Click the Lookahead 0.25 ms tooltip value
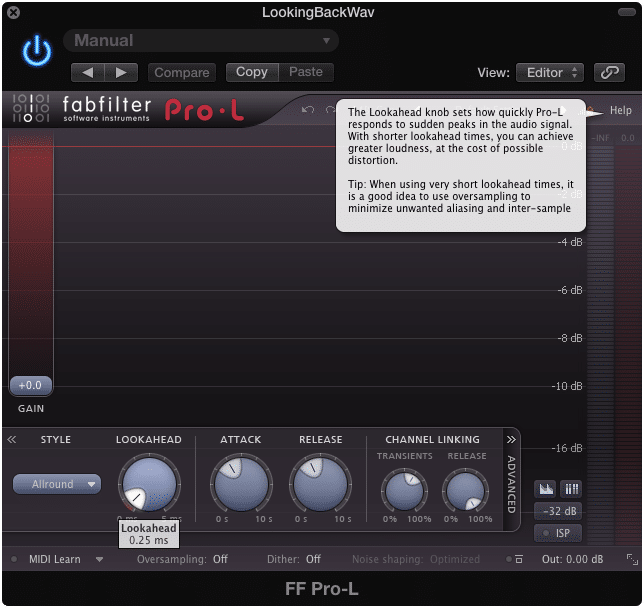 coord(149,540)
